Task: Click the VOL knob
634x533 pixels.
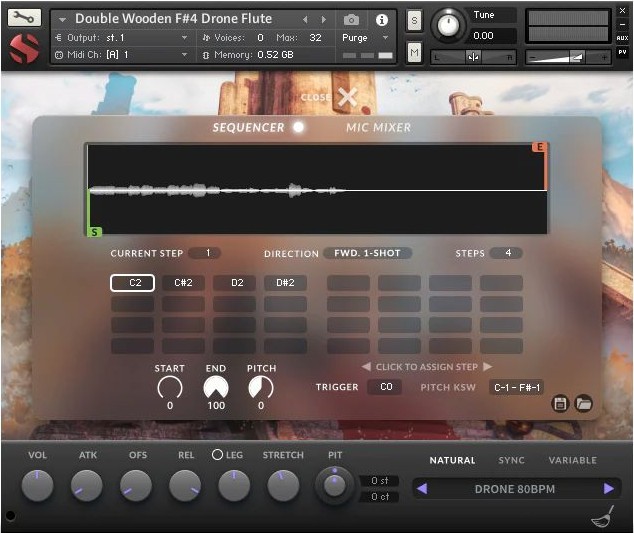Action: [x=37, y=485]
